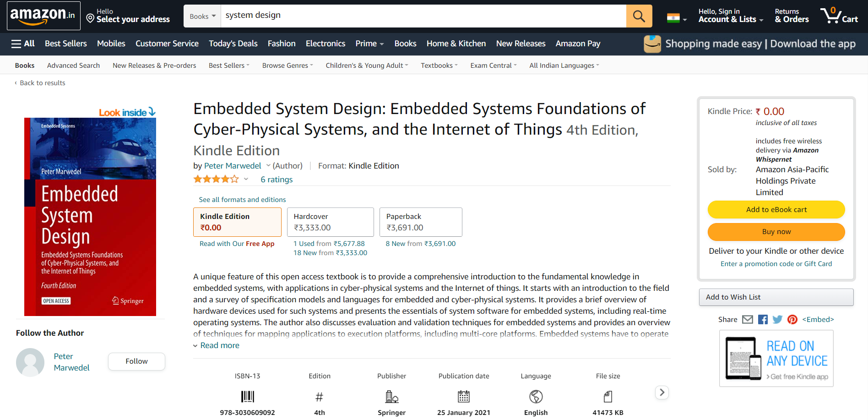Click the orange search magnifier button
Screen dimensions: 868x420
click(639, 16)
